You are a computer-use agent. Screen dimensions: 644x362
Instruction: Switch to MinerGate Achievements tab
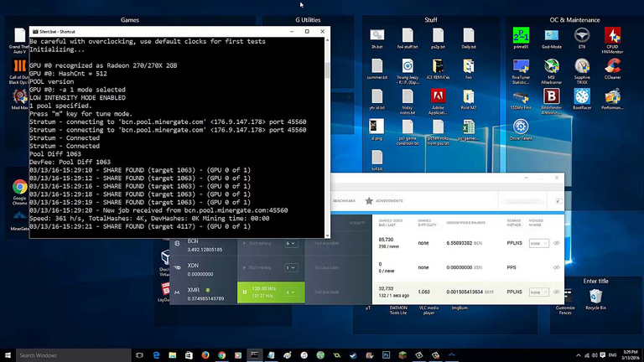384,201
